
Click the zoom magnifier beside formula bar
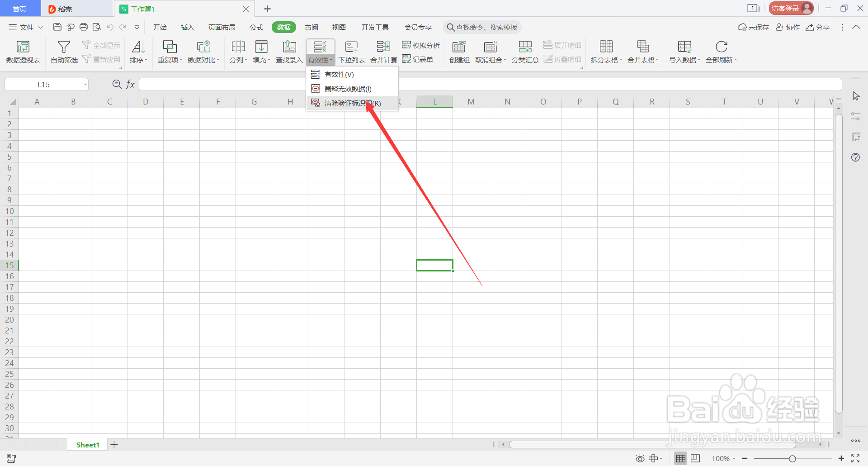[117, 84]
